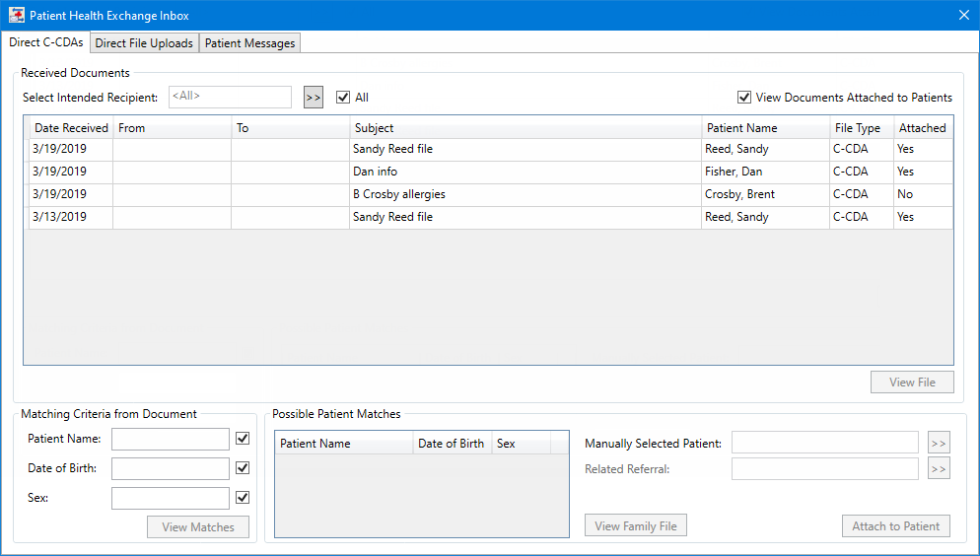Uncheck View Documents Attached to Patients
980x556 pixels.
tap(743, 98)
